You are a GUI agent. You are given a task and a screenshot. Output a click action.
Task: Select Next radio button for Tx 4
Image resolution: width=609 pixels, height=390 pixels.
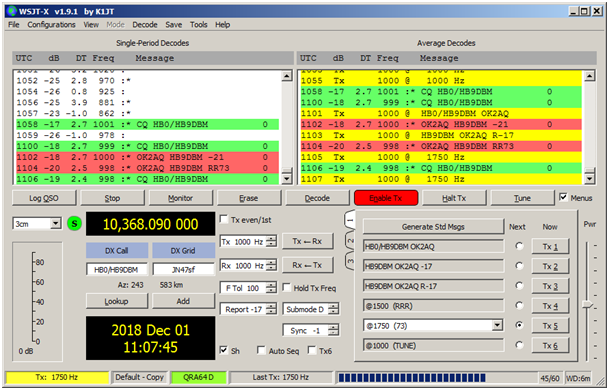tap(519, 305)
